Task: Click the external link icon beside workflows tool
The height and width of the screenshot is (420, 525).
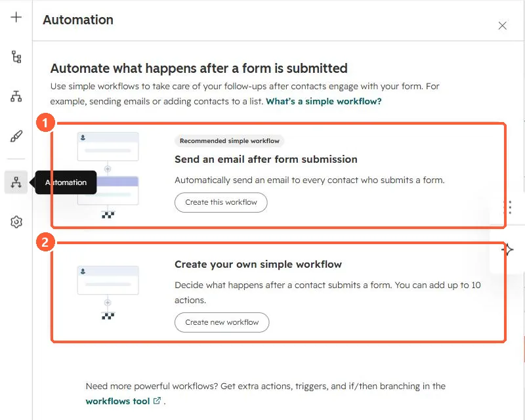Action: point(157,400)
